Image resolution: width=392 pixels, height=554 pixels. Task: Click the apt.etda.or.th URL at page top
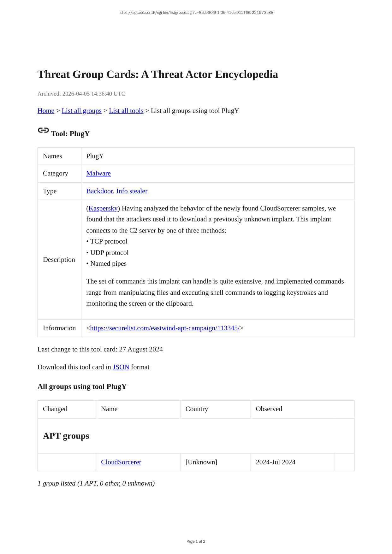[x=196, y=13]
